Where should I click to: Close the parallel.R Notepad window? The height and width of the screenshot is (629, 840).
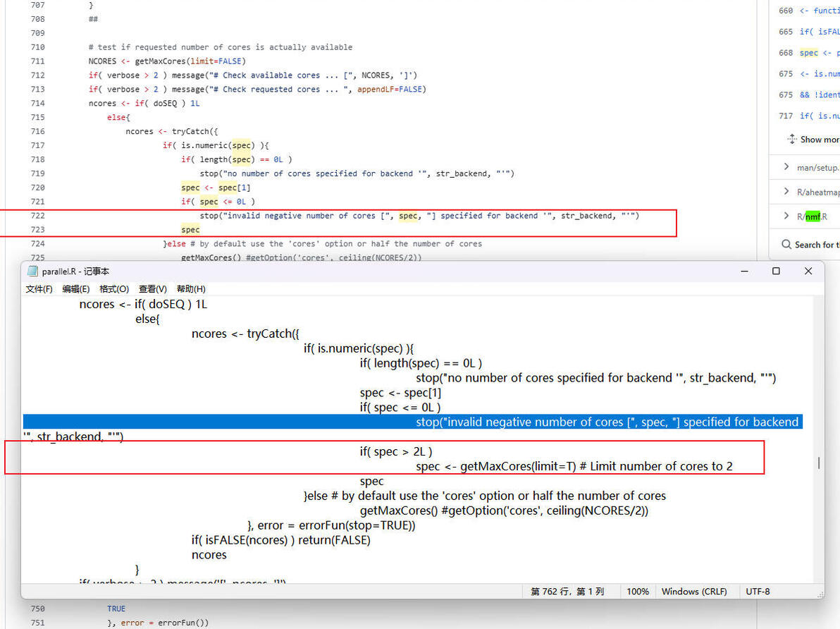point(808,271)
